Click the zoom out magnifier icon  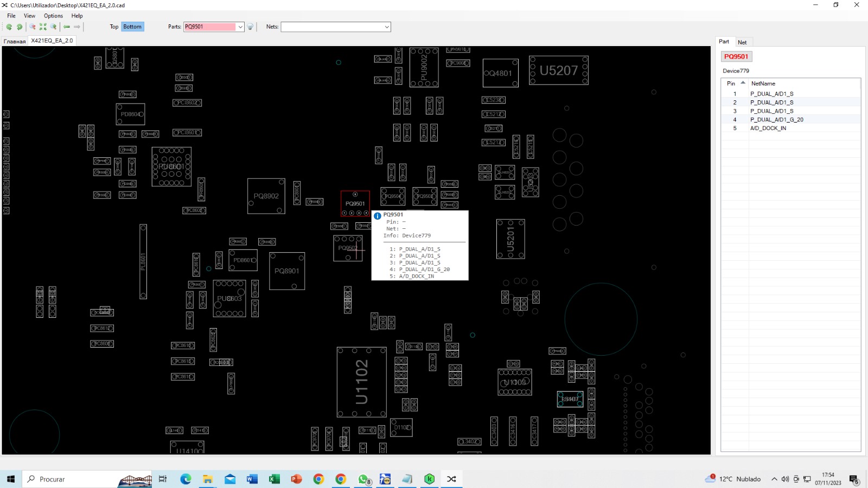33,27
